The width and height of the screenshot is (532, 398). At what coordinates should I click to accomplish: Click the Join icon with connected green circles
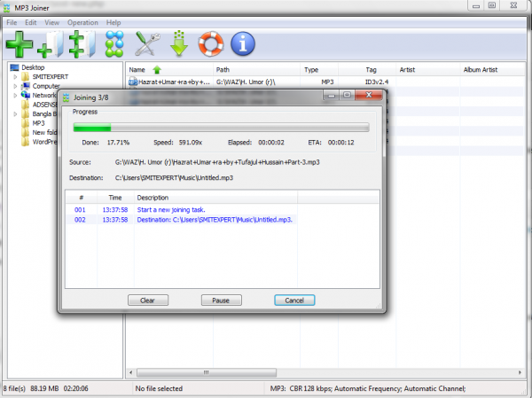pos(114,44)
